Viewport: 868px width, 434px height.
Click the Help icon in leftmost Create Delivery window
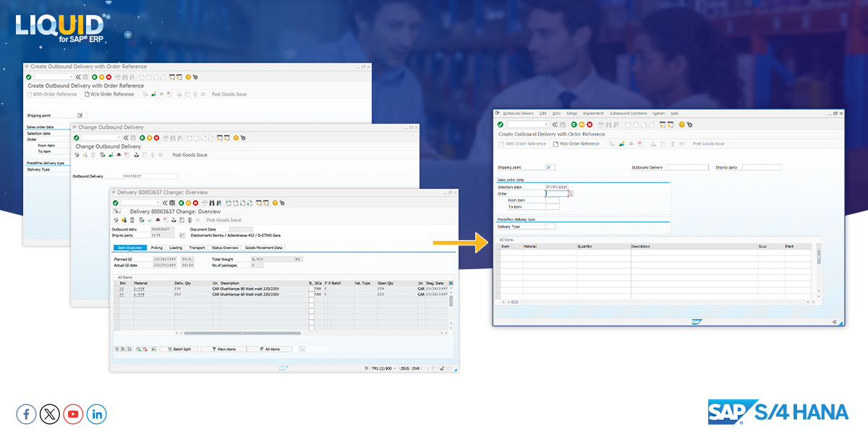pos(188,77)
